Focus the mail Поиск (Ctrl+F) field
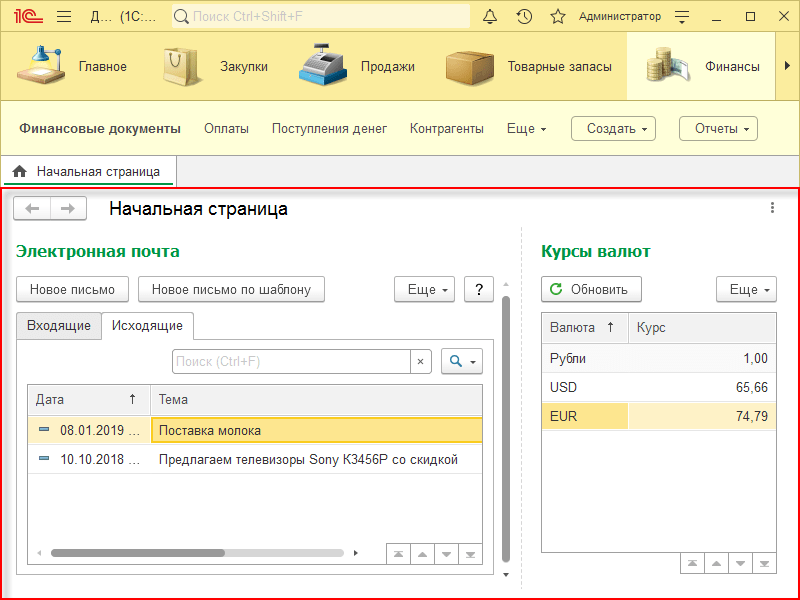800x600 pixels. pos(291,361)
